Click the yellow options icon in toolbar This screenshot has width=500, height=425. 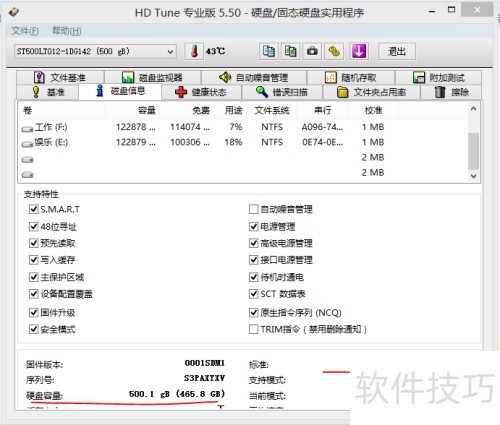point(334,51)
